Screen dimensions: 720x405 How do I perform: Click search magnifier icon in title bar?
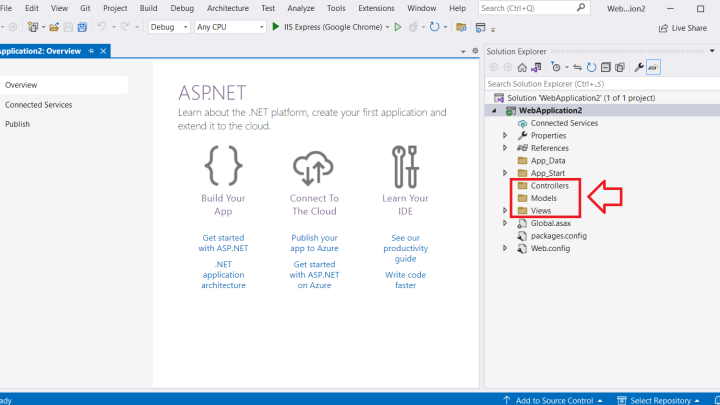click(581, 7)
